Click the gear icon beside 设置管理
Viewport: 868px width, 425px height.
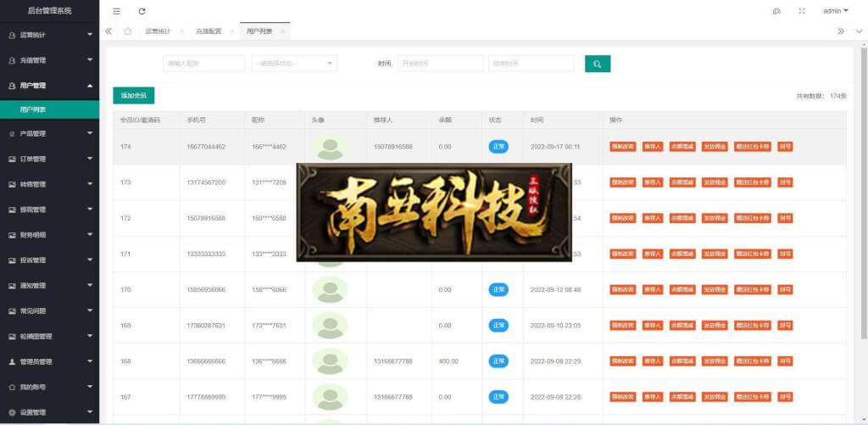(12, 413)
